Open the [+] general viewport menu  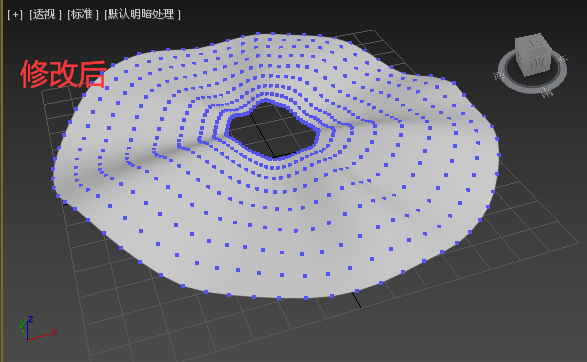[15, 15]
